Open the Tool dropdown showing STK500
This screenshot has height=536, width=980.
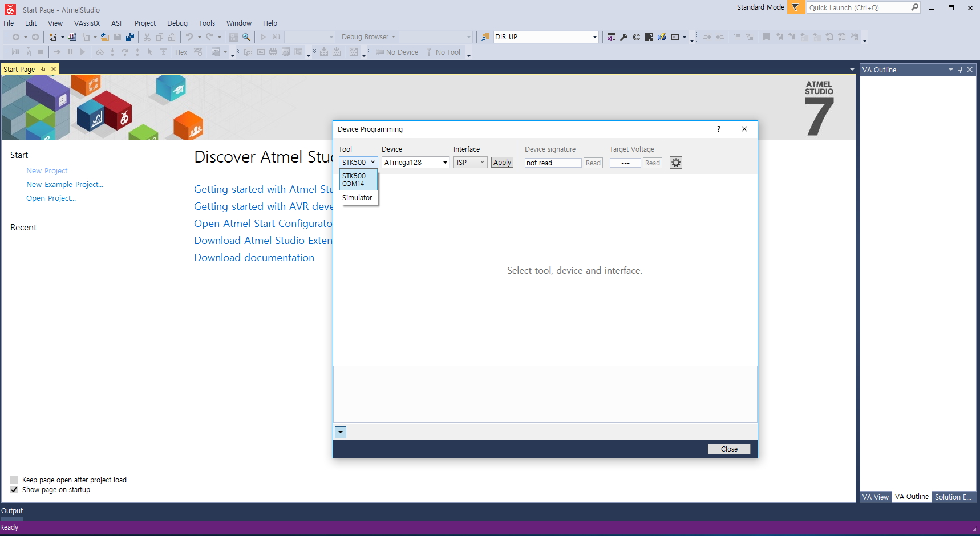click(x=358, y=163)
